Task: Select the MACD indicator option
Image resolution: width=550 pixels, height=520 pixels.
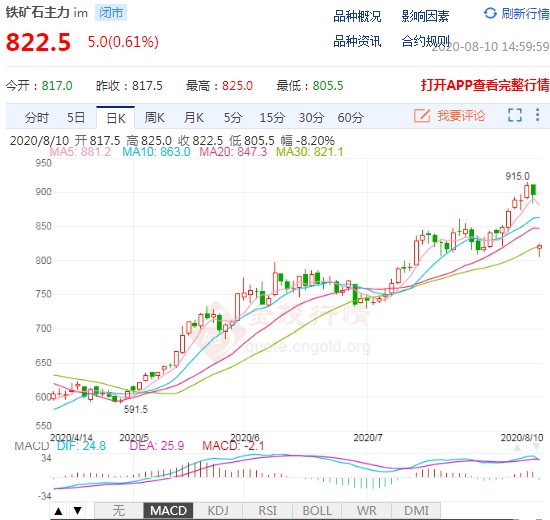Action: [x=168, y=511]
